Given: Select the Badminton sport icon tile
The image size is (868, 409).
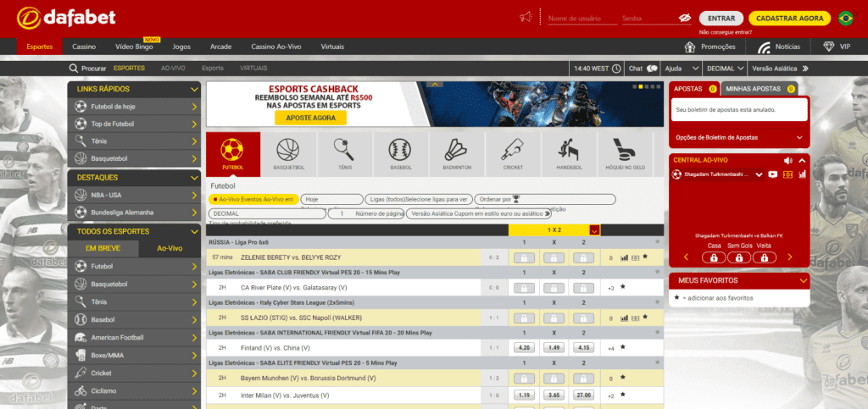Looking at the screenshot, I should 457,154.
